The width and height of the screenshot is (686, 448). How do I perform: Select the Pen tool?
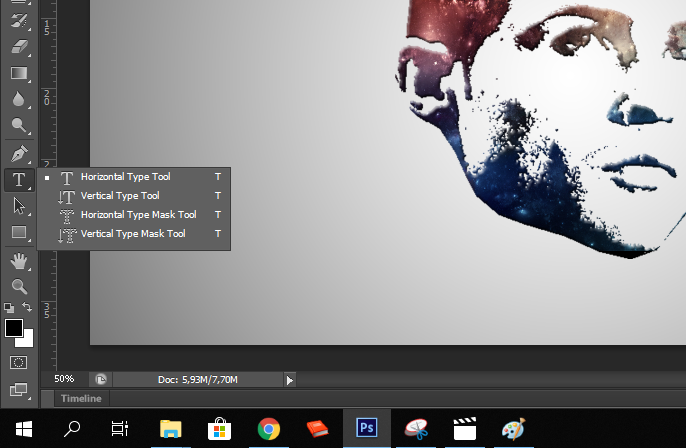(19, 154)
